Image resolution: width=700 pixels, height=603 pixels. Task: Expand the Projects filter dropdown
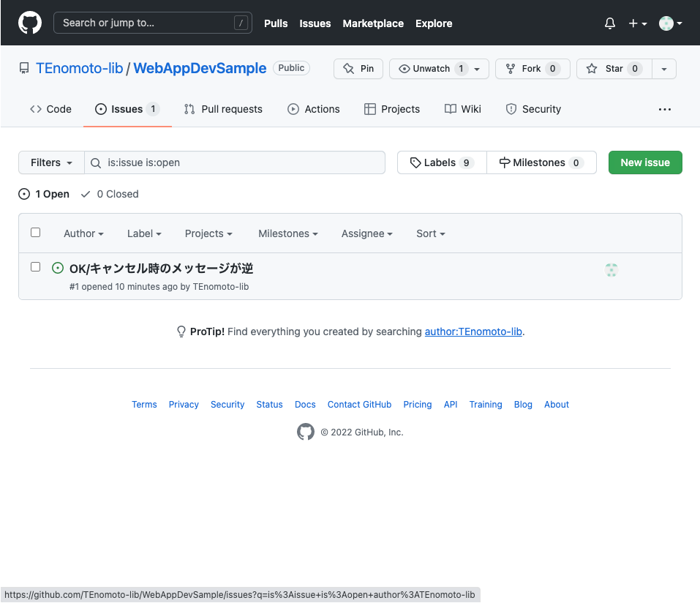(208, 233)
